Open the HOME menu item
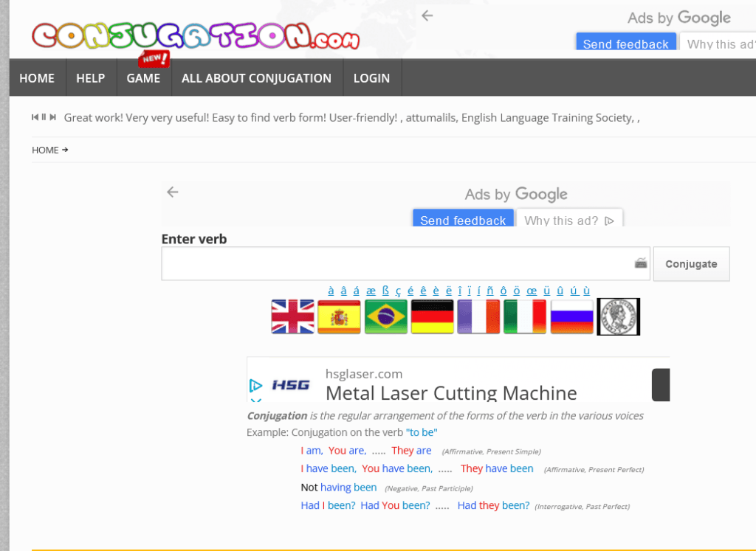 37,78
